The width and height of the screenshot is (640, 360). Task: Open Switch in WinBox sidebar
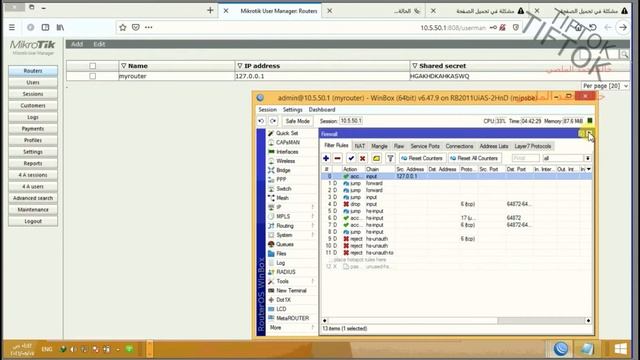[284, 189]
